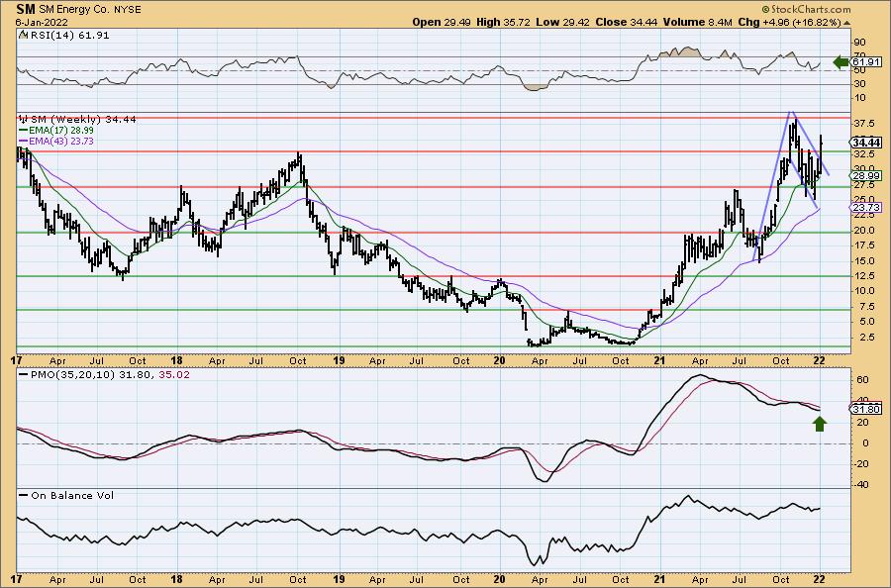Click the 60 tick on the PMO axis
This screenshot has width=891, height=588.
(862, 379)
